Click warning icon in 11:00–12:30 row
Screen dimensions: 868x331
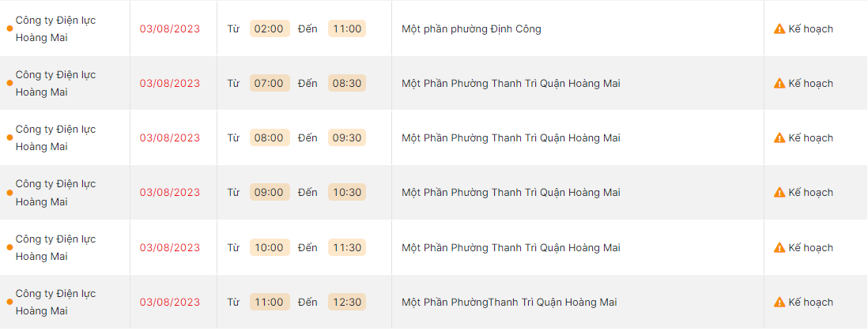[x=779, y=303]
